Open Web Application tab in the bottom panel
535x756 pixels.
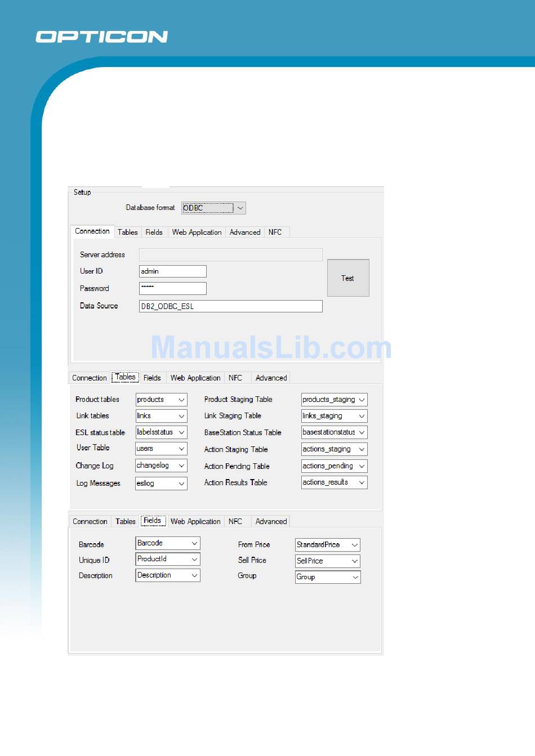[x=195, y=521]
